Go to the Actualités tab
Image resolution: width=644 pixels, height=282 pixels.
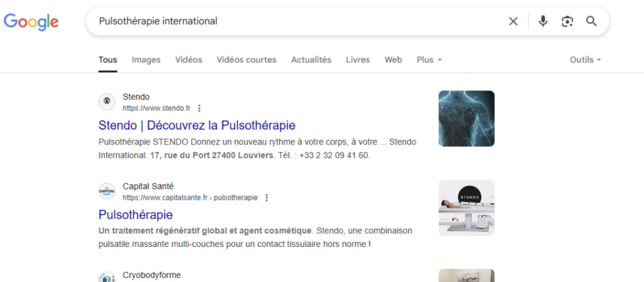311,60
